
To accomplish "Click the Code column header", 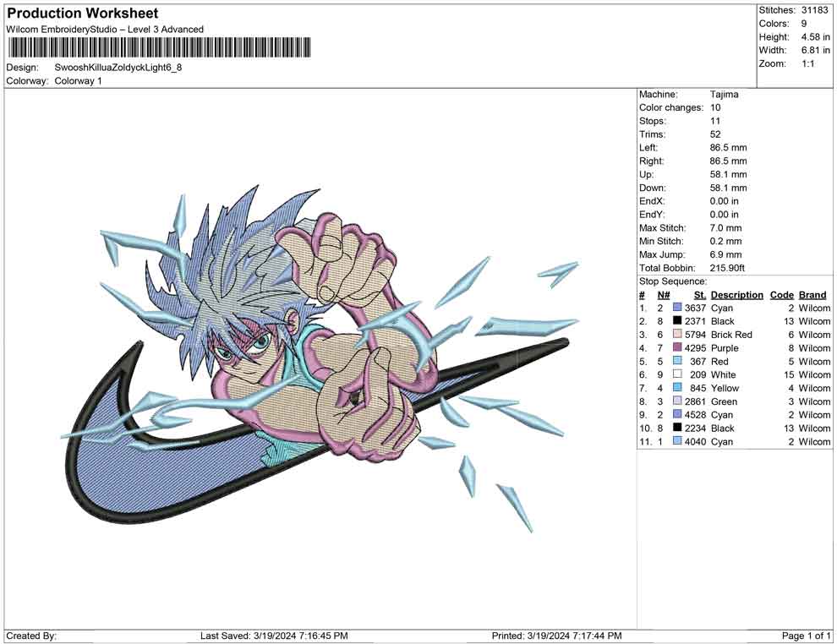I will point(781,295).
